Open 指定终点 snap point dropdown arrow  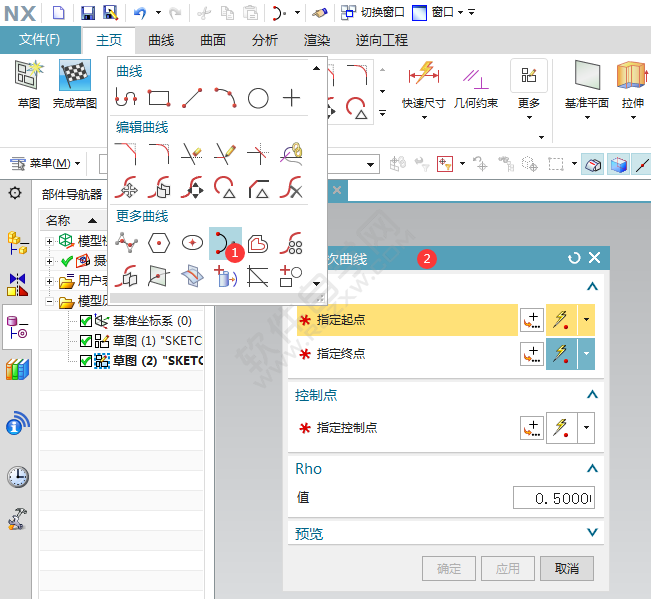coord(586,354)
